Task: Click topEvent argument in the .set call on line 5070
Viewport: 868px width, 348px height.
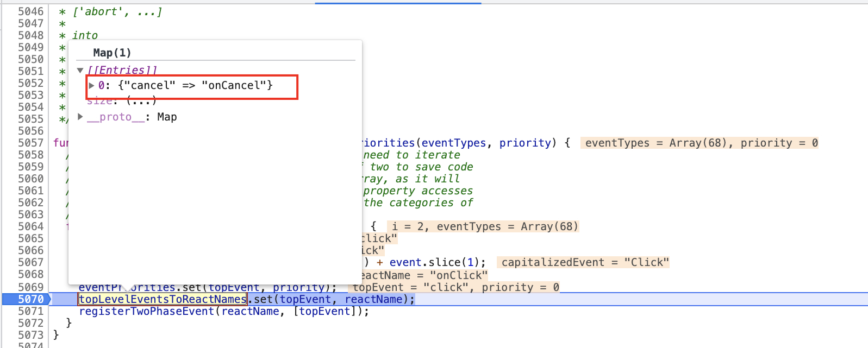Action: pos(305,299)
